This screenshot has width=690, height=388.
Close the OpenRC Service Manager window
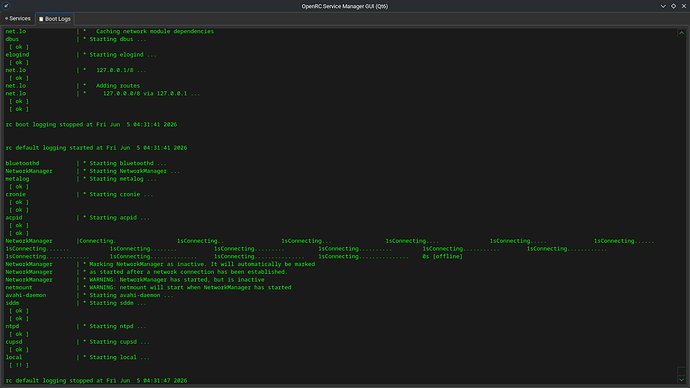click(684, 6)
